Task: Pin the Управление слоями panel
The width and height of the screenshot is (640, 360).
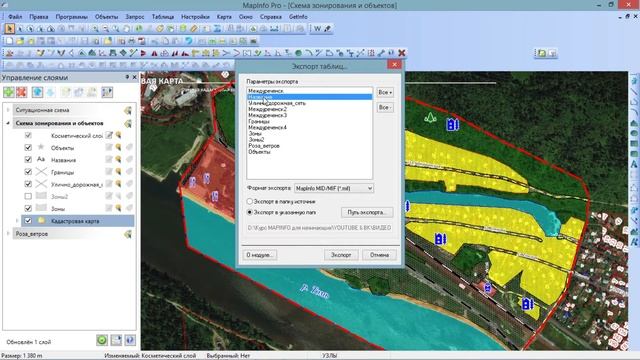Action: (127, 77)
